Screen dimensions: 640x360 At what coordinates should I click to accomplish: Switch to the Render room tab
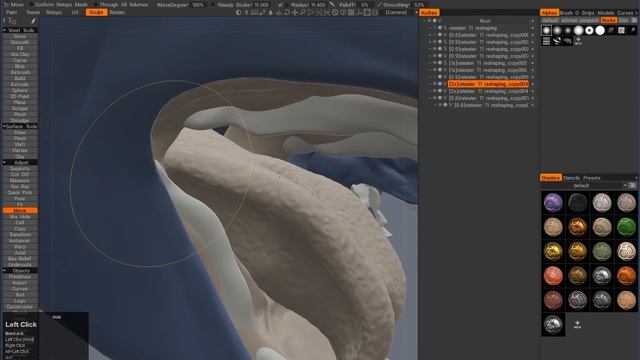pos(117,13)
